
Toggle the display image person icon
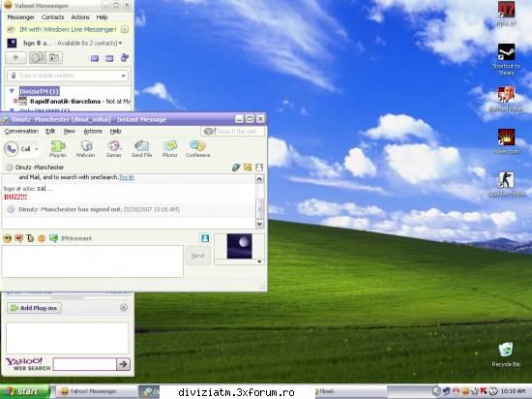(205, 238)
